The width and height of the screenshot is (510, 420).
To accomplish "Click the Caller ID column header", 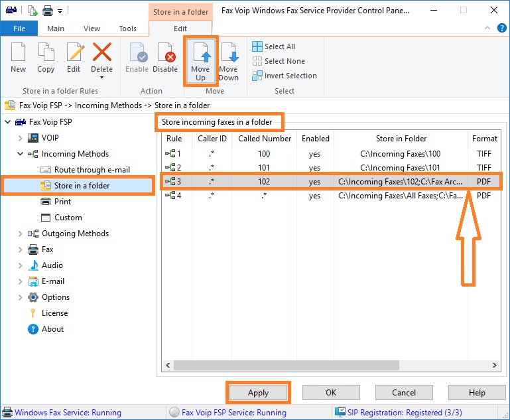I will pyautogui.click(x=212, y=139).
